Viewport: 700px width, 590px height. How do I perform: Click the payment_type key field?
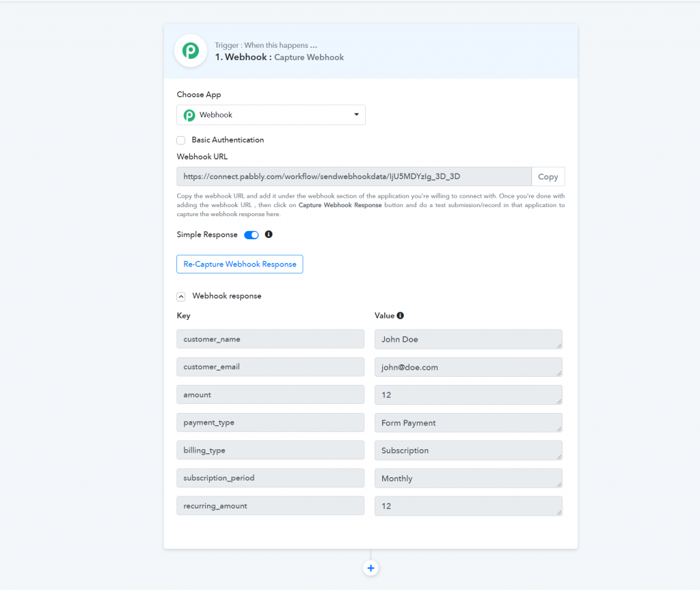[271, 423]
